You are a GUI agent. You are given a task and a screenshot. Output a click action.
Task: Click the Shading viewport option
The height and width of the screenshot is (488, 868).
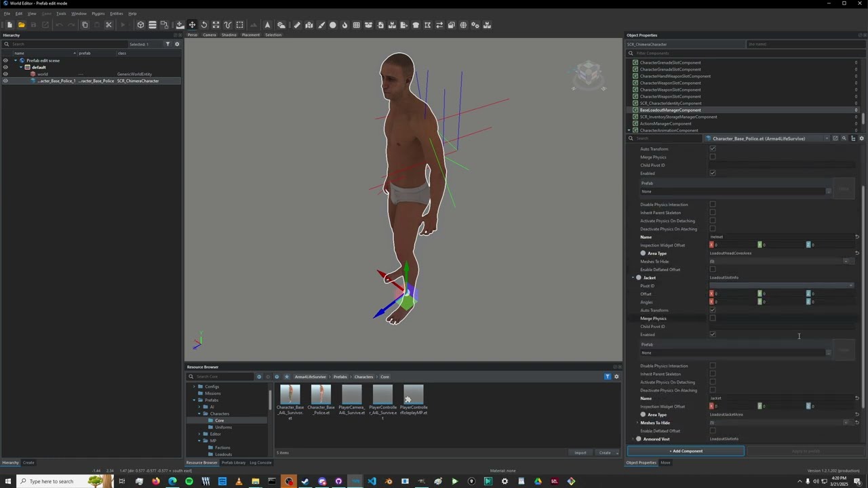coord(229,35)
